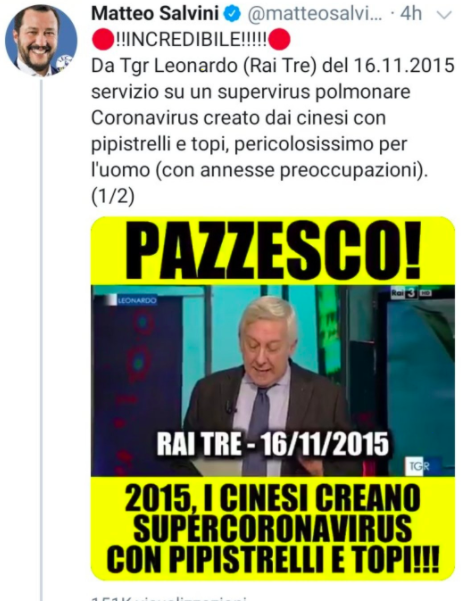Play the Rai Tre news video
The height and width of the screenshot is (601, 463).
[273, 381]
